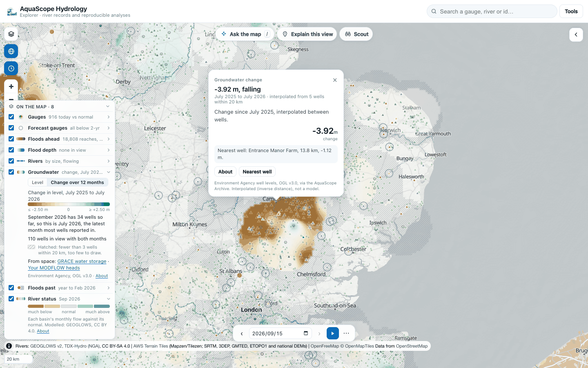Open the calendar picker in date field
The width and height of the screenshot is (588, 368).
coord(306,333)
